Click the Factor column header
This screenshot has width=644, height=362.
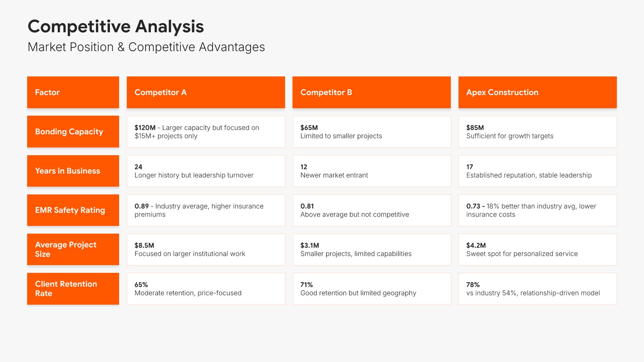[x=73, y=92]
